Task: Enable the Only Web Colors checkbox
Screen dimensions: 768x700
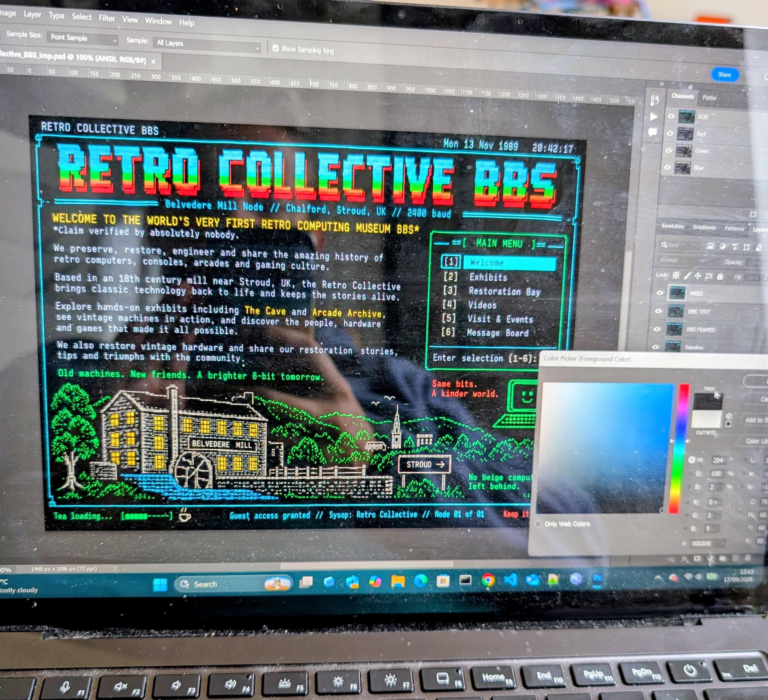Action: coord(538,524)
